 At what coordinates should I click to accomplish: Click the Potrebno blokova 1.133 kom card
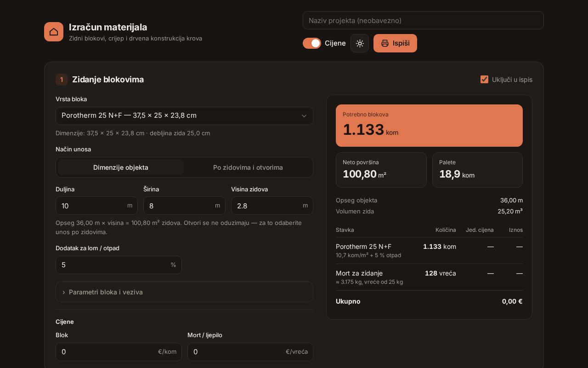[x=429, y=126]
